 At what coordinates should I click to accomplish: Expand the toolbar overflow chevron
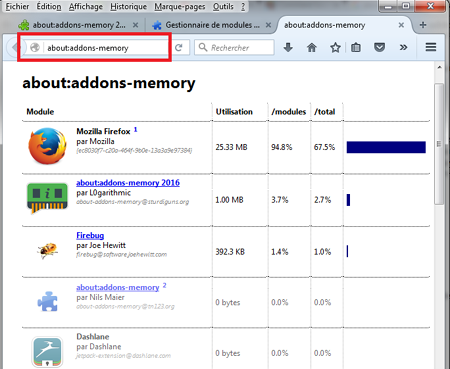click(403, 48)
